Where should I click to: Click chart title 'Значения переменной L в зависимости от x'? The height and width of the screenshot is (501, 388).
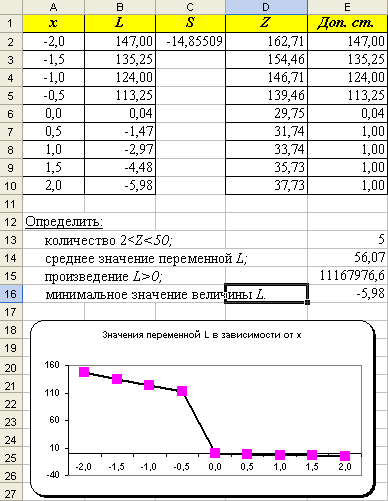click(202, 335)
